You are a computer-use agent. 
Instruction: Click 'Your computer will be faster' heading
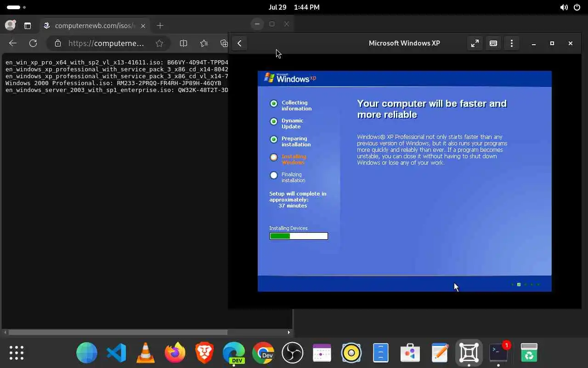pos(432,109)
